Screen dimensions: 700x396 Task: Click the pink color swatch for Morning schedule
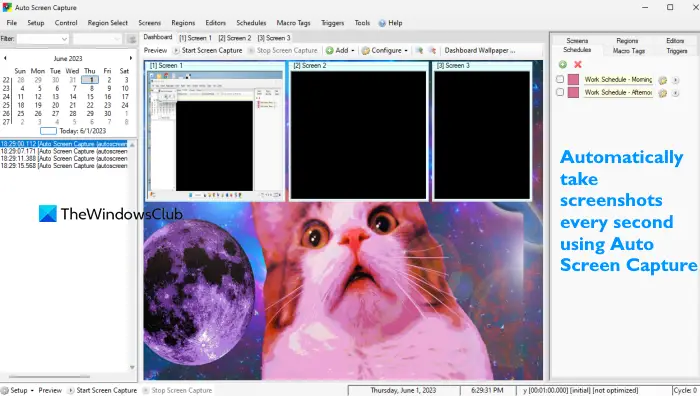(573, 79)
